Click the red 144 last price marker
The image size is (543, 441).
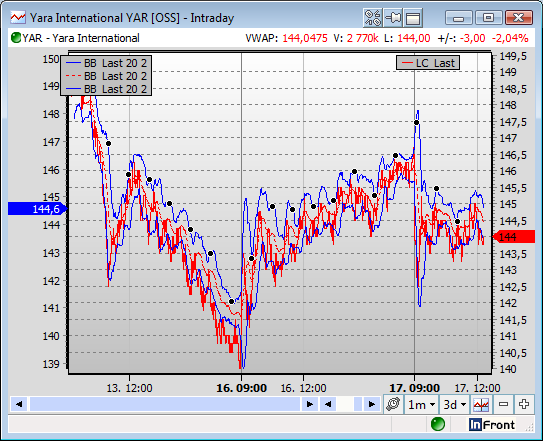coord(514,237)
